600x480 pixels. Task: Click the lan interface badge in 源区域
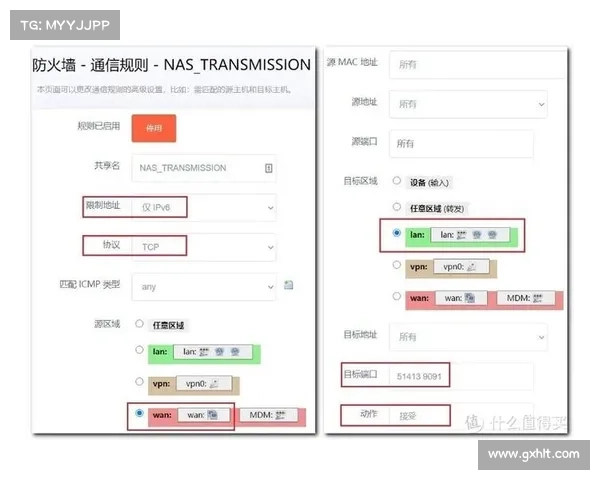pyautogui.click(x=212, y=352)
